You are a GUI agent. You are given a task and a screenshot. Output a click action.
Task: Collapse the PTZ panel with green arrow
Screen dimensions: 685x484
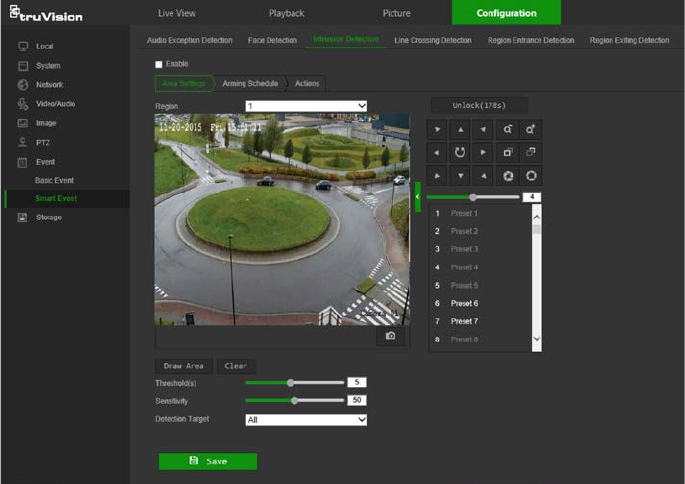click(418, 197)
